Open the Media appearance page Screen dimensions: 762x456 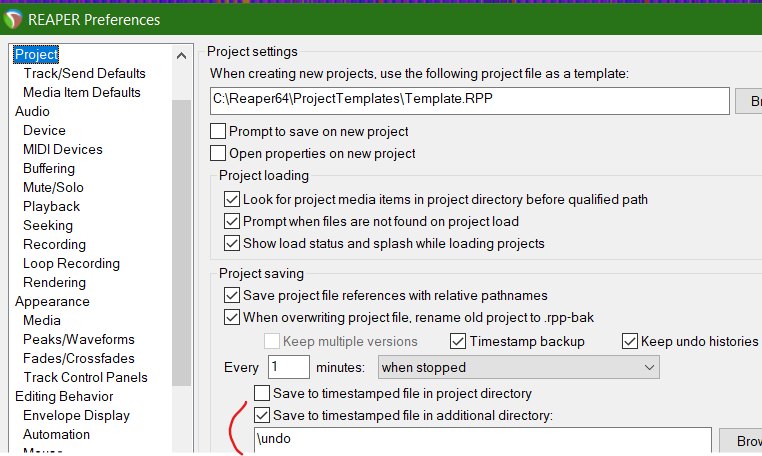[x=42, y=320]
